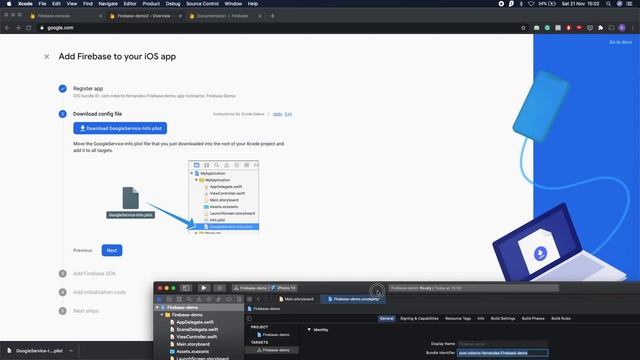
Task: Switch to Build Settings tab
Action: click(x=503, y=318)
